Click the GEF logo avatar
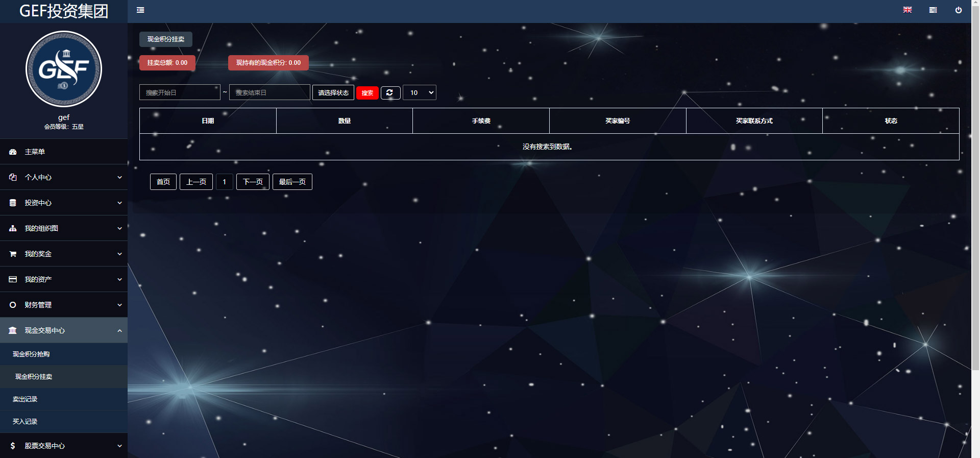 point(64,69)
